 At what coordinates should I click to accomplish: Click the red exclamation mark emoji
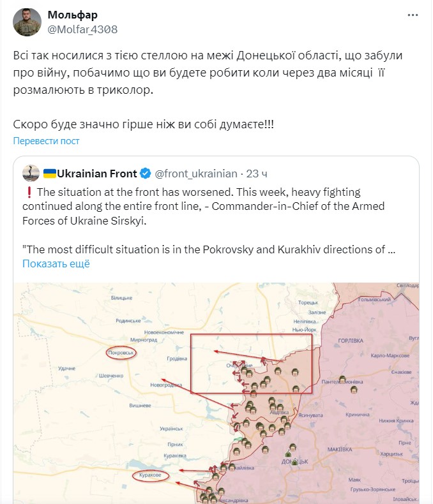coord(27,191)
